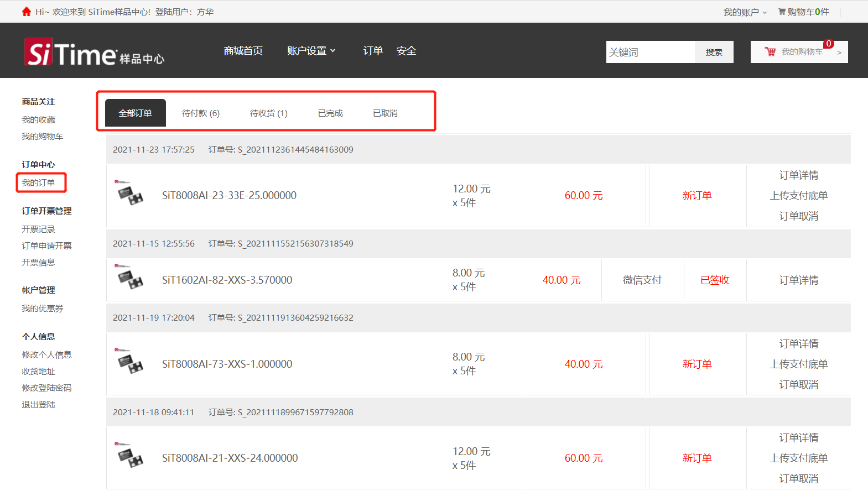Click the 搜索 button
This screenshot has height=491, width=868.
714,52
